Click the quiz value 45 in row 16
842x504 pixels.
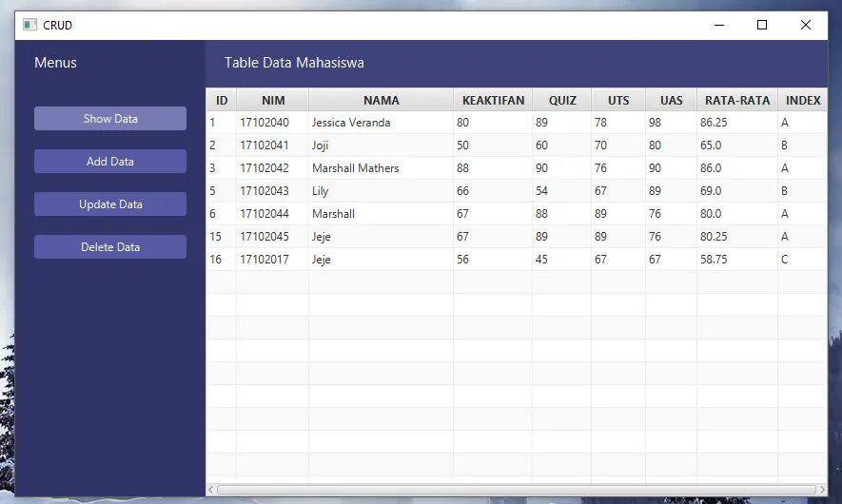click(562, 260)
